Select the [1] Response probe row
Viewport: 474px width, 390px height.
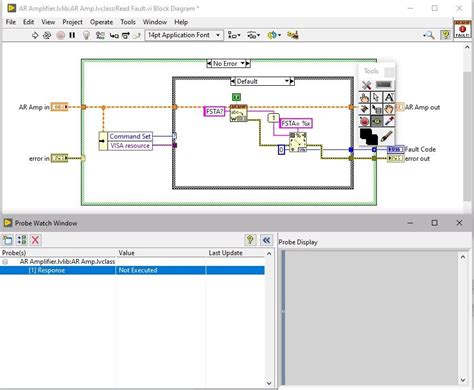click(x=132, y=270)
